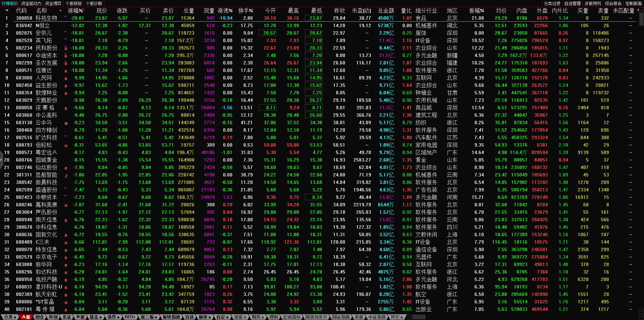Click the 自选管理 button
Image resolution: width=644 pixels, height=320 pixels.
point(573,3)
